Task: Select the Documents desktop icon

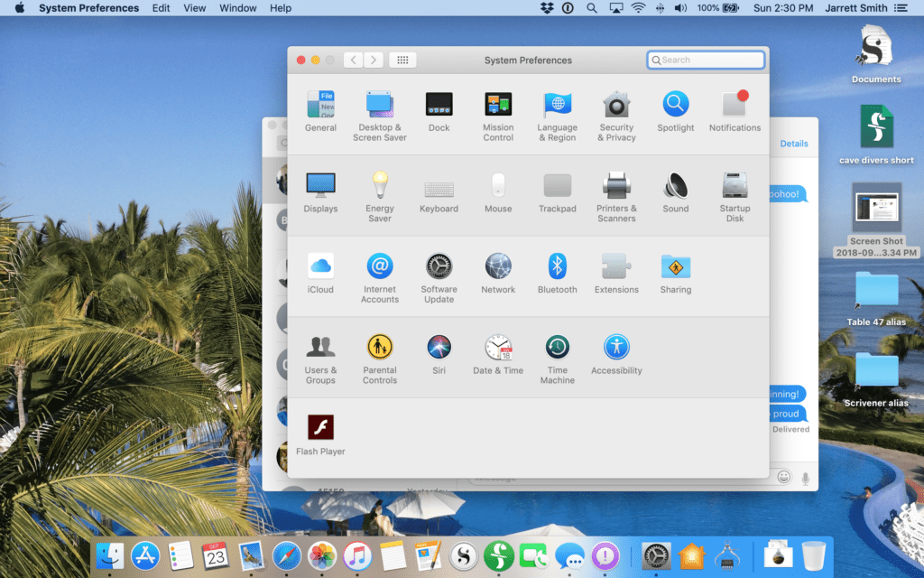Action: [875, 53]
